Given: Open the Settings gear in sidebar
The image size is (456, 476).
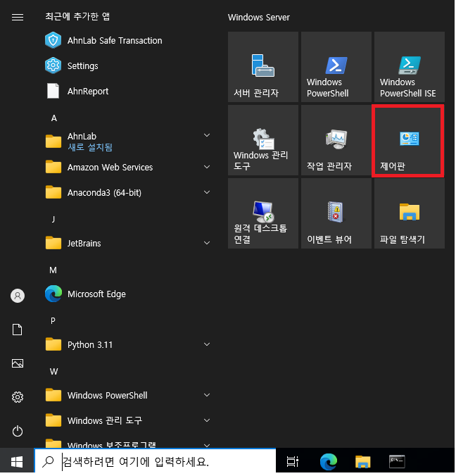Looking at the screenshot, I should 18,397.
